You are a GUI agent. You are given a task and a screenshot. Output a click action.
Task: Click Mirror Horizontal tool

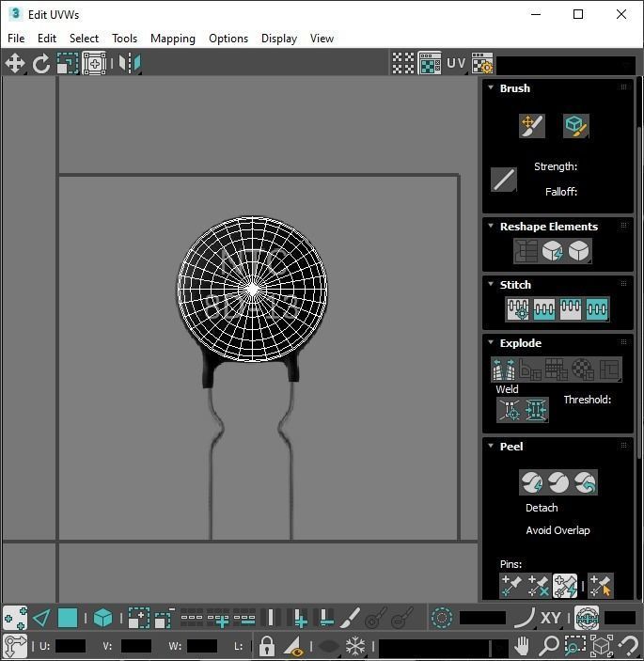tap(130, 64)
